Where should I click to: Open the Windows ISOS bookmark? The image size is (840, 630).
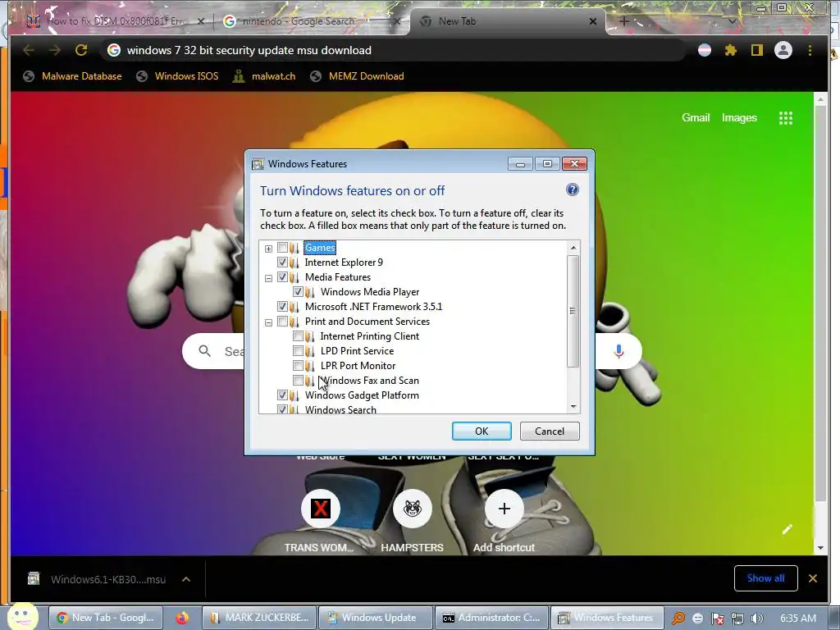177,76
